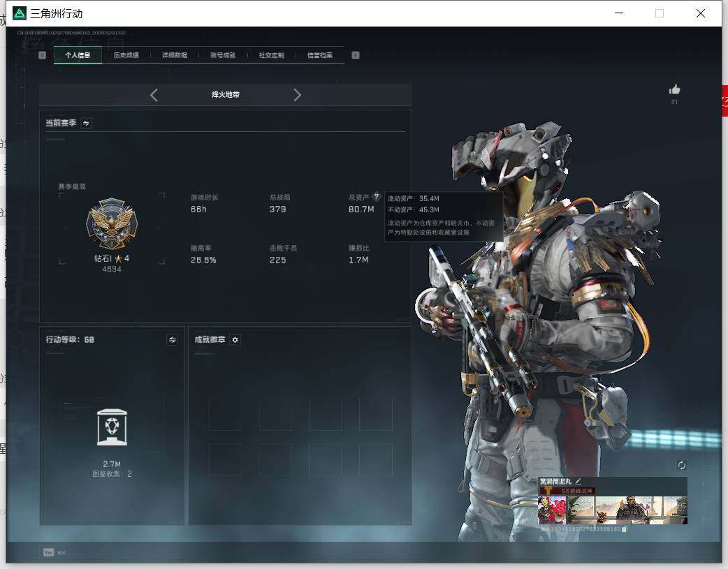Image resolution: width=728 pixels, height=569 pixels.
Task: Click the 赛季最高 label
Action: point(72,186)
